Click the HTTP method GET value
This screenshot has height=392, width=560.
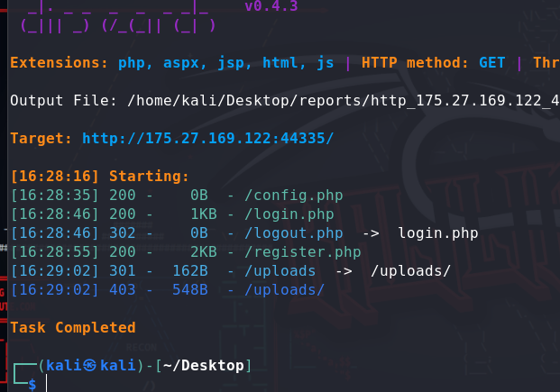click(x=492, y=63)
